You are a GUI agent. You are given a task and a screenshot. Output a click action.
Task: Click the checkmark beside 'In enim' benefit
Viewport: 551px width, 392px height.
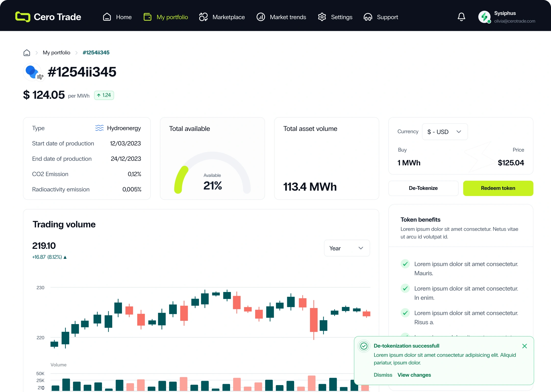405,288
